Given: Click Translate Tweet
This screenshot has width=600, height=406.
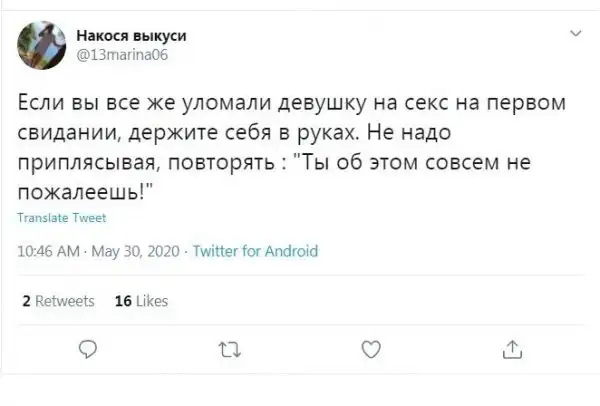Looking at the screenshot, I should coord(62,217).
